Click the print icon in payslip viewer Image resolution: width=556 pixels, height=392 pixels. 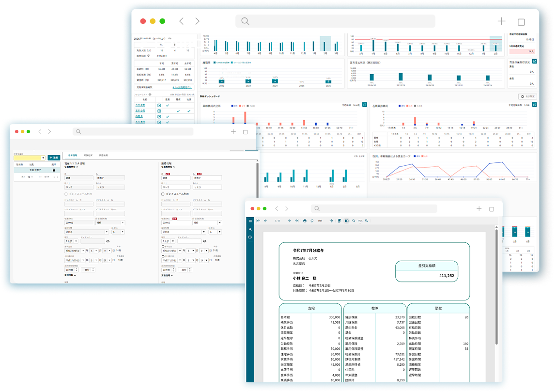pyautogui.click(x=305, y=221)
